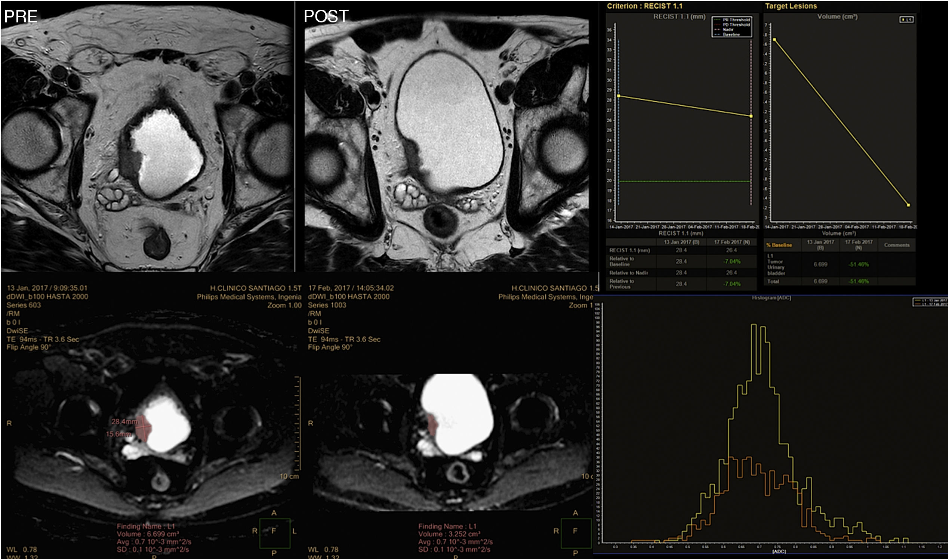This screenshot has height=560, width=949.
Task: Click the 17 Feb data point on the Volume chart
Action: click(908, 205)
